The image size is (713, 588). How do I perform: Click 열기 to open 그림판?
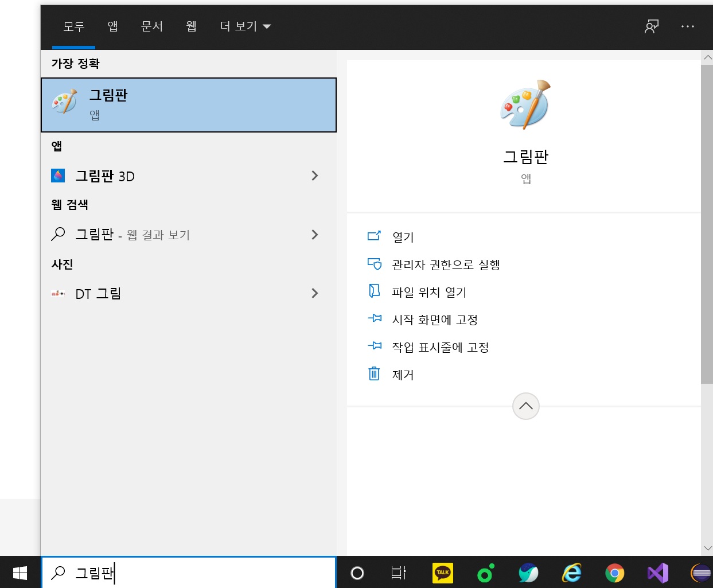403,237
